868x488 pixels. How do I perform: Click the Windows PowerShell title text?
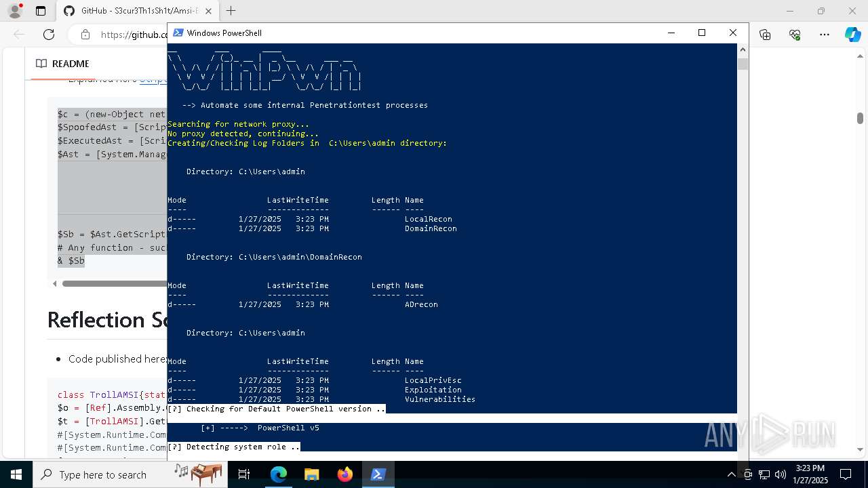tap(224, 33)
